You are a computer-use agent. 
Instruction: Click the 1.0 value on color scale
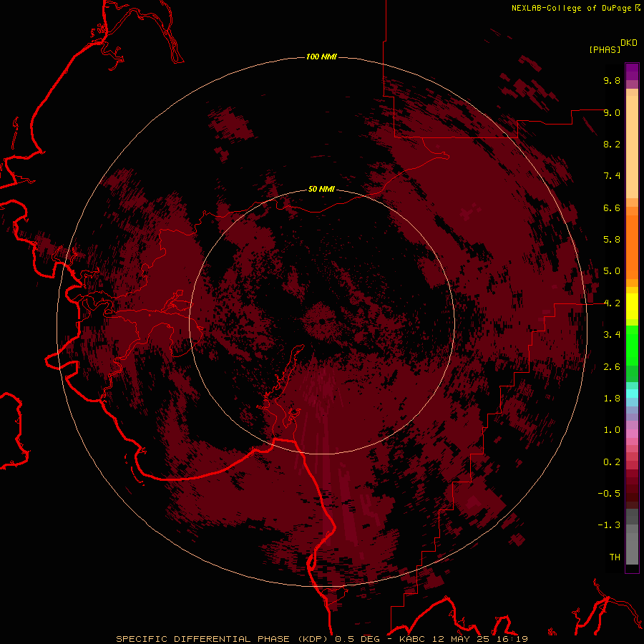[x=612, y=430]
